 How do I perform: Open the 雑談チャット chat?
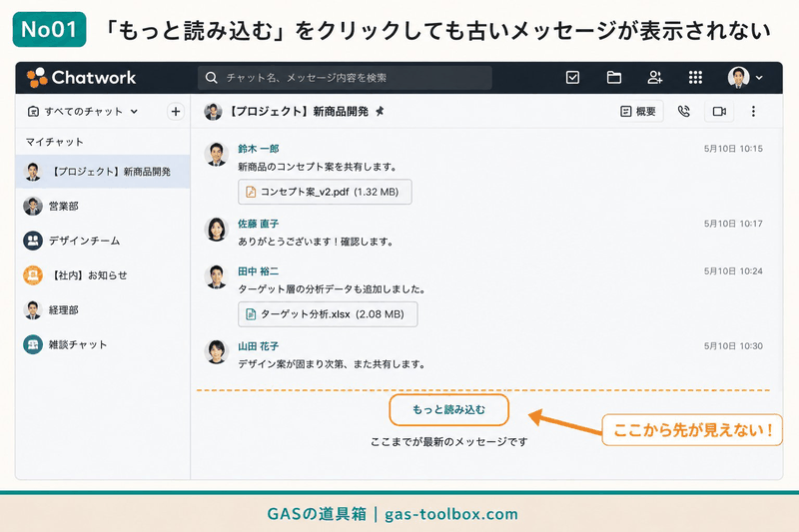103,344
